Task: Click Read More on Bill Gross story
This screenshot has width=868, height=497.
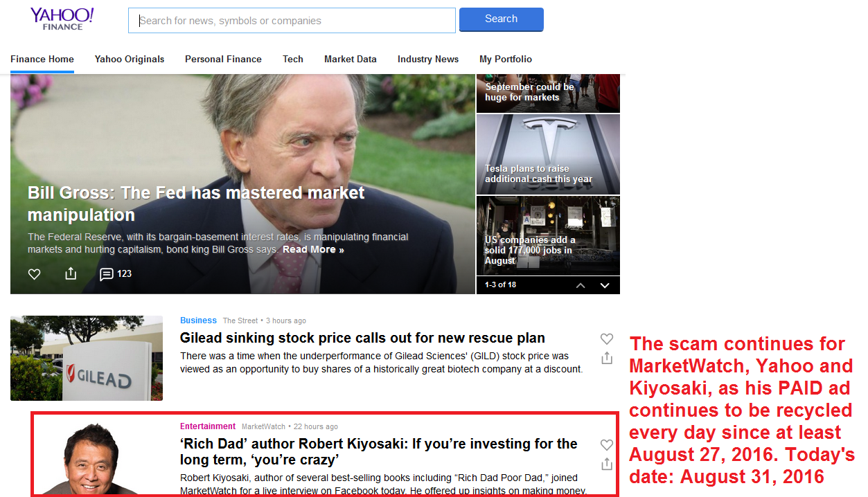Action: tap(313, 249)
